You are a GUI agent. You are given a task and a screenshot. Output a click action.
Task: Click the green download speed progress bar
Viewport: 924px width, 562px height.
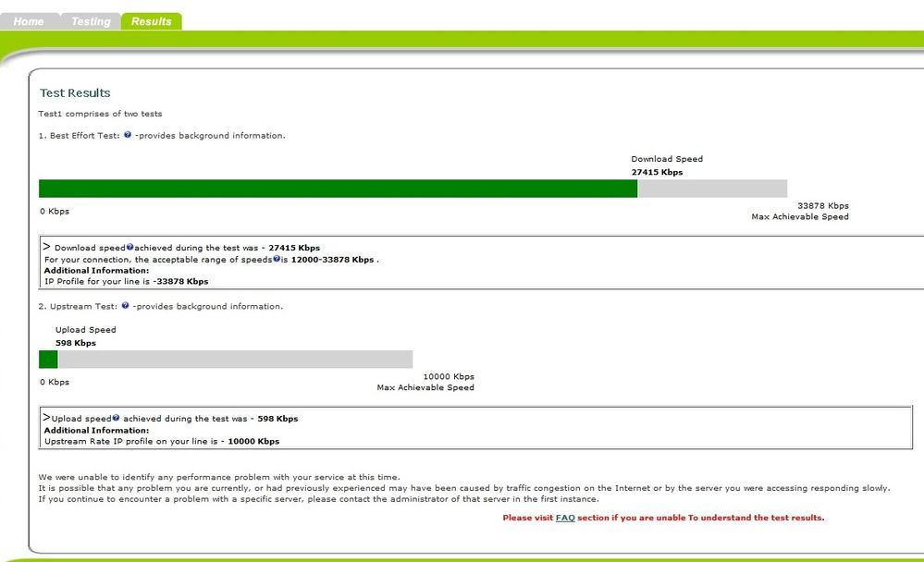point(338,189)
